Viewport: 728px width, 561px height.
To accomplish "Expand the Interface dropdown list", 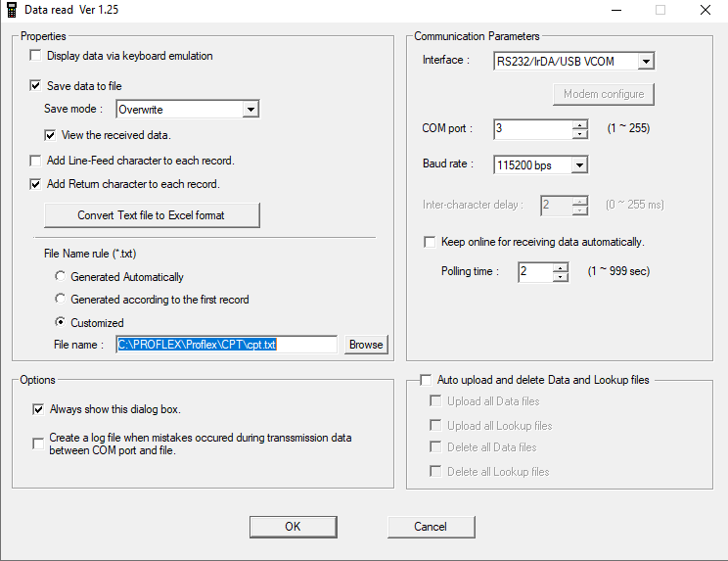I will point(646,62).
